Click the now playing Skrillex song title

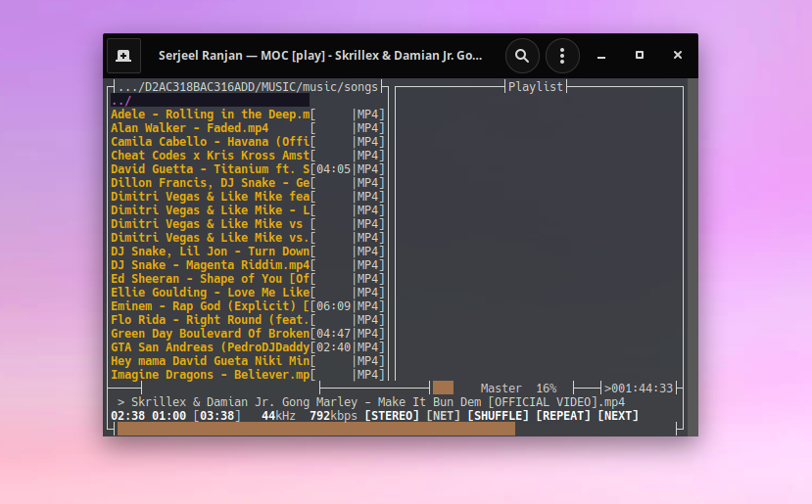tap(377, 402)
